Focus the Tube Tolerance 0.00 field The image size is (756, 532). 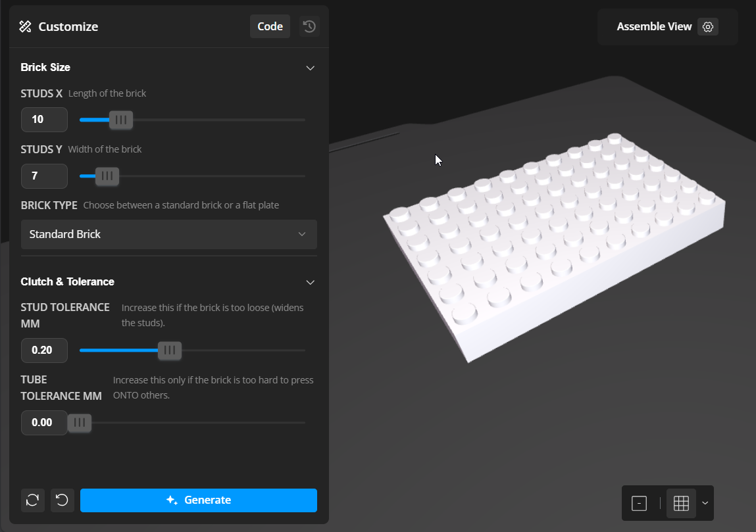(44, 423)
